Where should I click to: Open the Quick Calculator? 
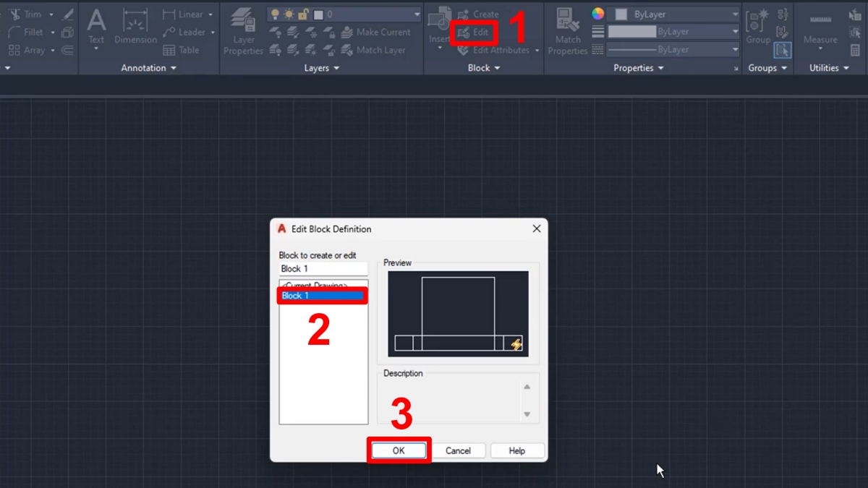click(856, 50)
